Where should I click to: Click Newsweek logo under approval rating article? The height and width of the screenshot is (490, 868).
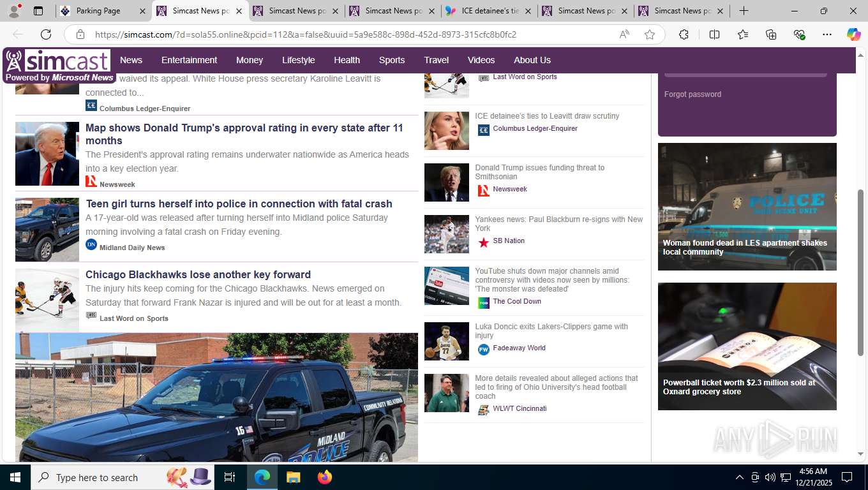(x=91, y=181)
